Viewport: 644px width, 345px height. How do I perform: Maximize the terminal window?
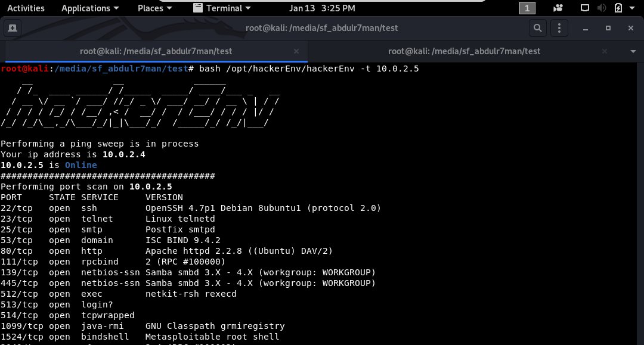click(608, 28)
